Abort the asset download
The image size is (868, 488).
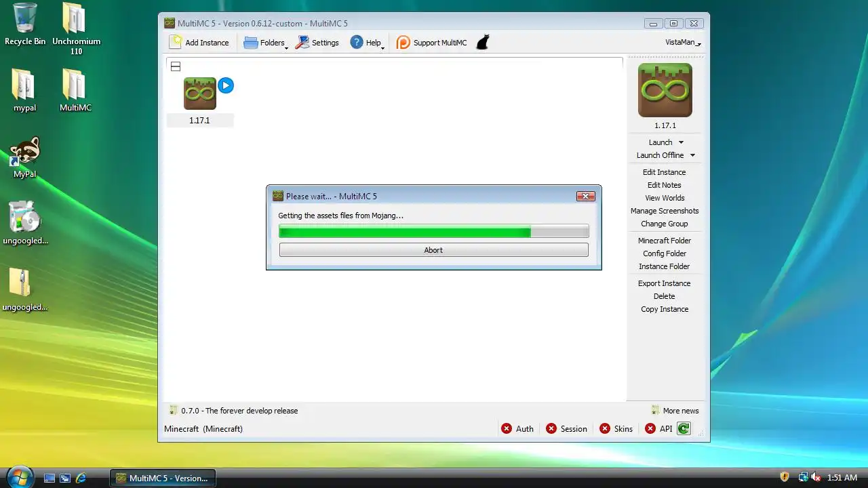(x=433, y=250)
